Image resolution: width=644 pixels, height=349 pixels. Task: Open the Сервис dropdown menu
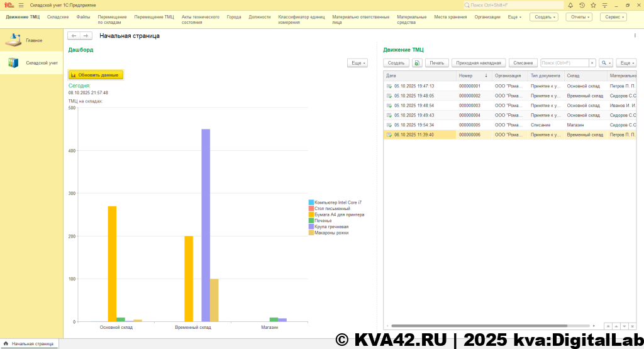613,17
